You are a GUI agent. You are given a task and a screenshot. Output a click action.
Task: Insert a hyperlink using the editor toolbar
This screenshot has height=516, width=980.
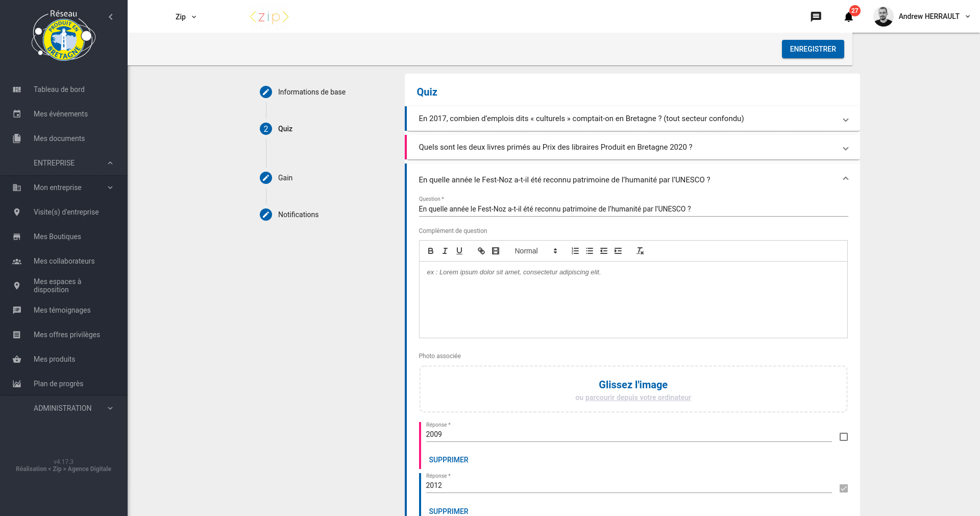(x=480, y=251)
